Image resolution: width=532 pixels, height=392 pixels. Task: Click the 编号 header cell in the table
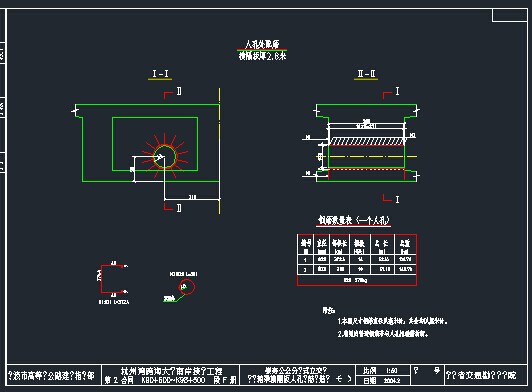click(306, 245)
